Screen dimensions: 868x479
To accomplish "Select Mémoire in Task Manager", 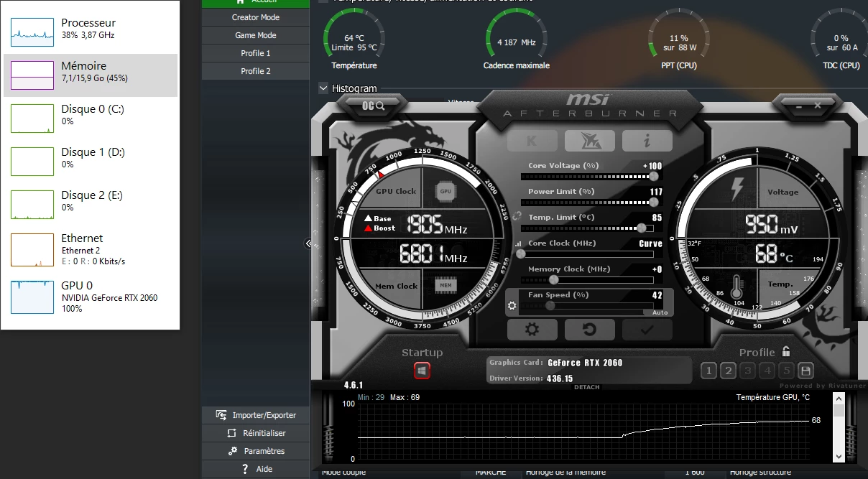I will click(91, 75).
